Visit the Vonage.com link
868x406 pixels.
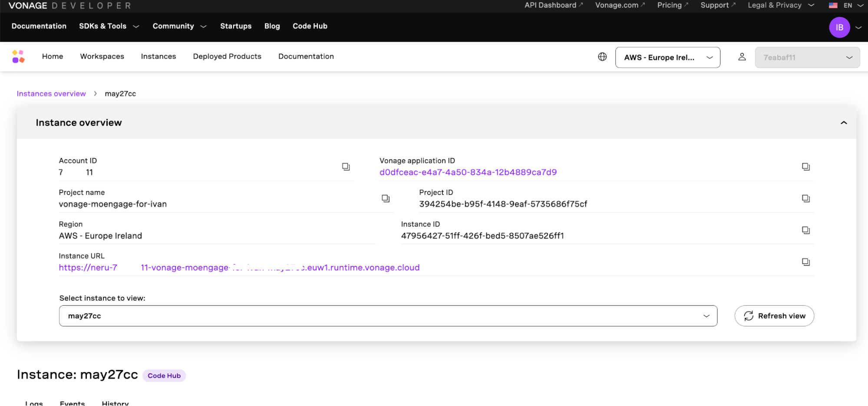pyautogui.click(x=620, y=5)
